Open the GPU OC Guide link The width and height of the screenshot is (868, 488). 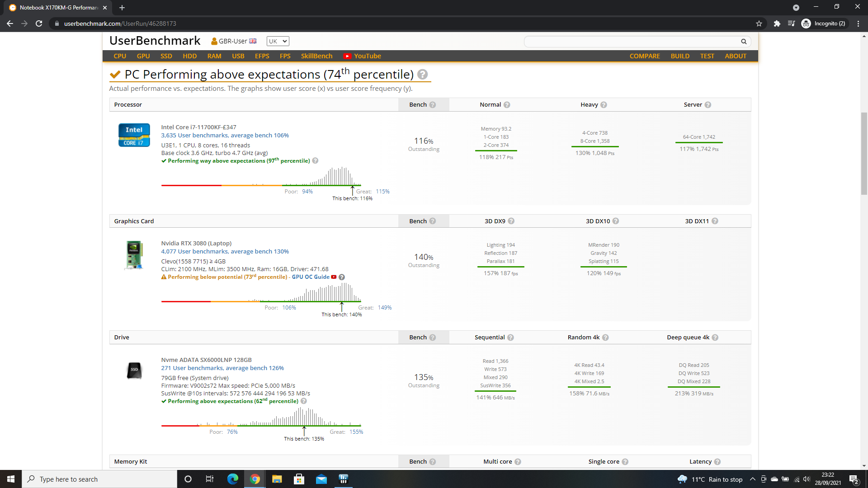tap(311, 277)
